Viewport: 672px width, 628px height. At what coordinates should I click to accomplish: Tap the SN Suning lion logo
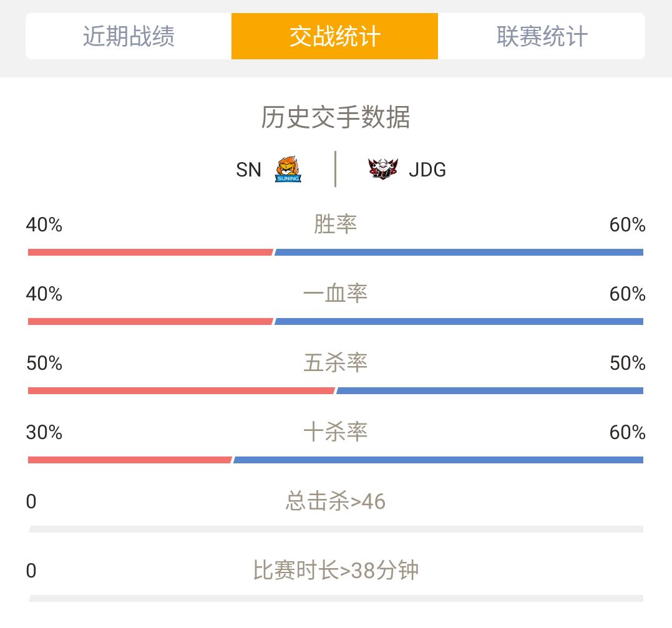click(x=288, y=169)
